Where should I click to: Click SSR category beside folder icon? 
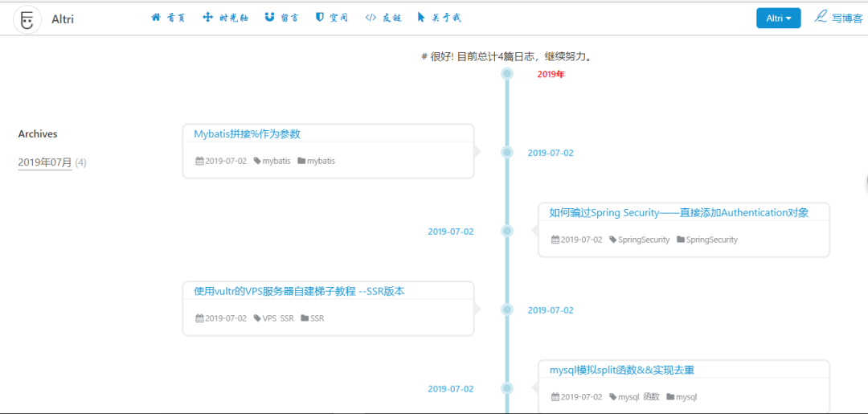(x=317, y=318)
